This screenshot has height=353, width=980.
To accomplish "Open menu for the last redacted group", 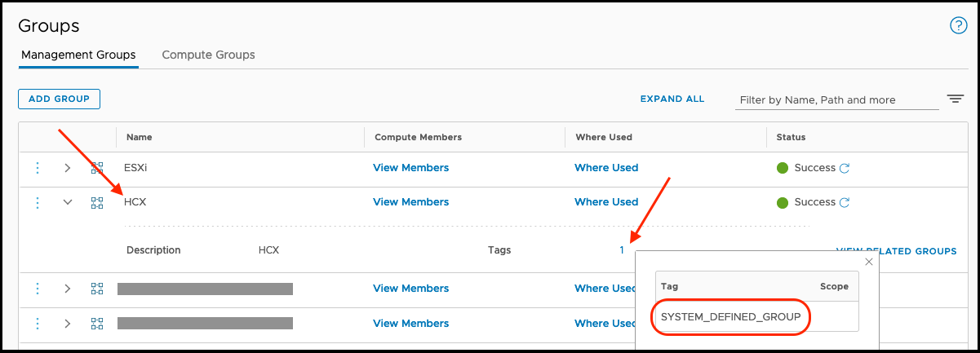I will pos(38,324).
